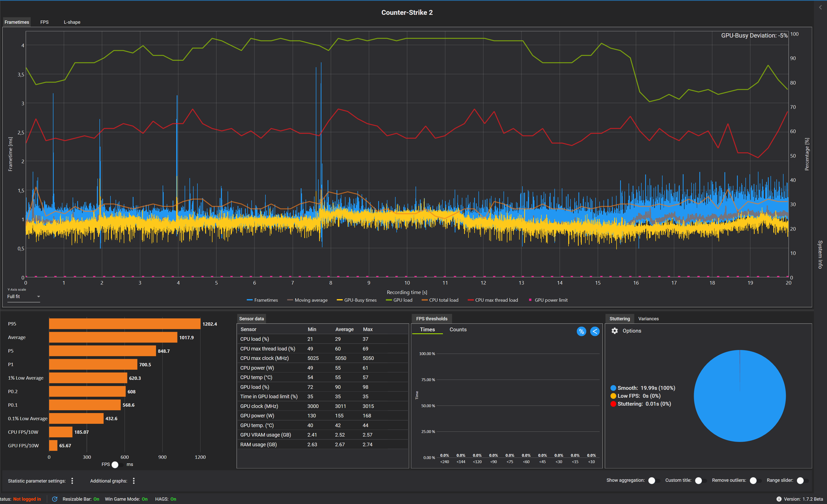Enable the Custom title toggle

pyautogui.click(x=700, y=480)
